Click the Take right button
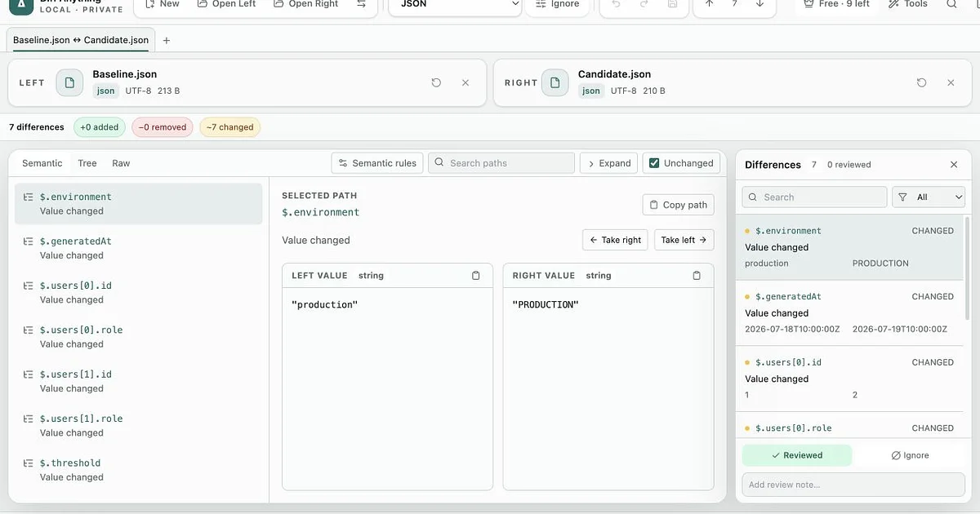The width and height of the screenshot is (980, 514). tap(615, 240)
